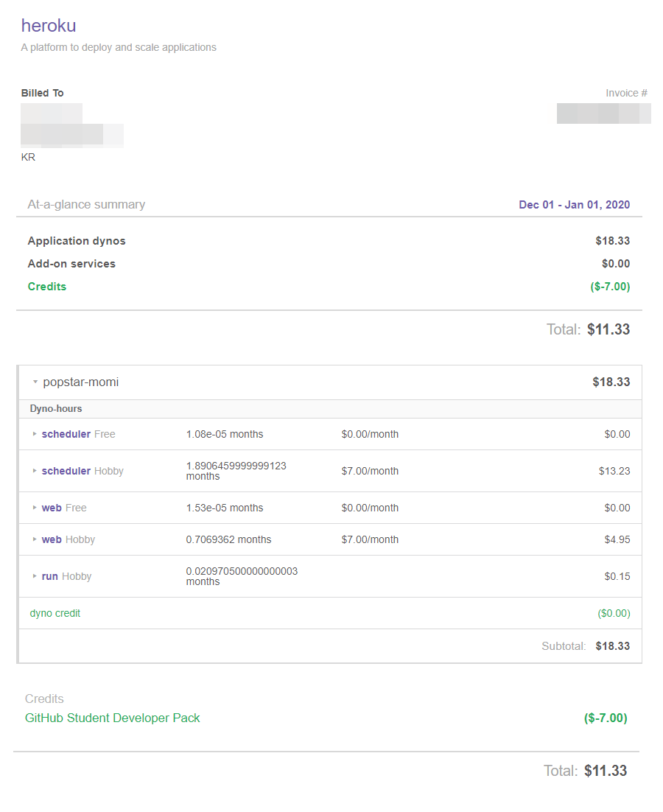Viewport: 663px width, 812px height.
Task: Click GitHub Student Developer Pack credit
Action: point(112,718)
